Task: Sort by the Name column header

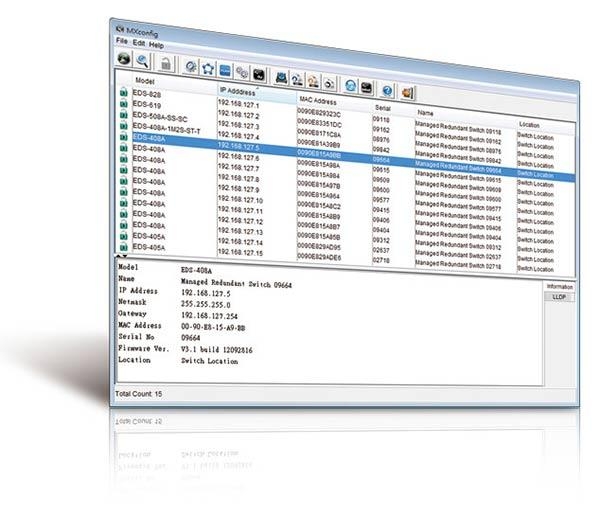Action: [425, 113]
